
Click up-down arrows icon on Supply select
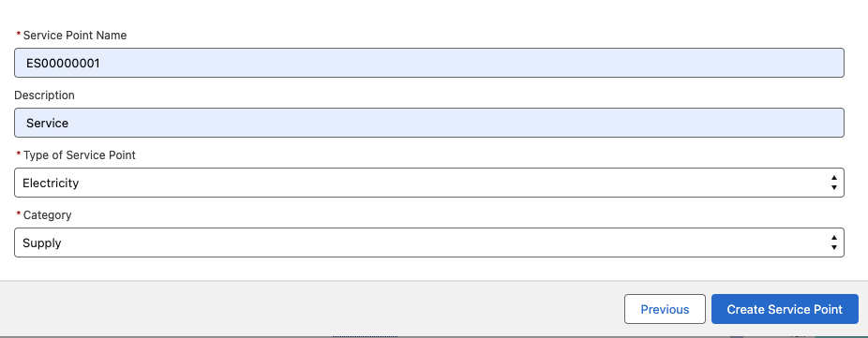click(833, 242)
